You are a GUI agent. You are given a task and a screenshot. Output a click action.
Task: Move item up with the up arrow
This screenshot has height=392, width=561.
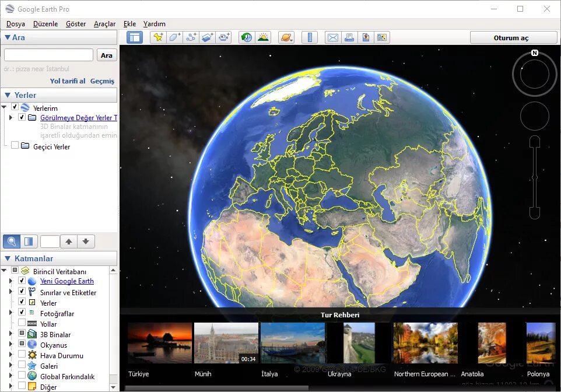[69, 242]
